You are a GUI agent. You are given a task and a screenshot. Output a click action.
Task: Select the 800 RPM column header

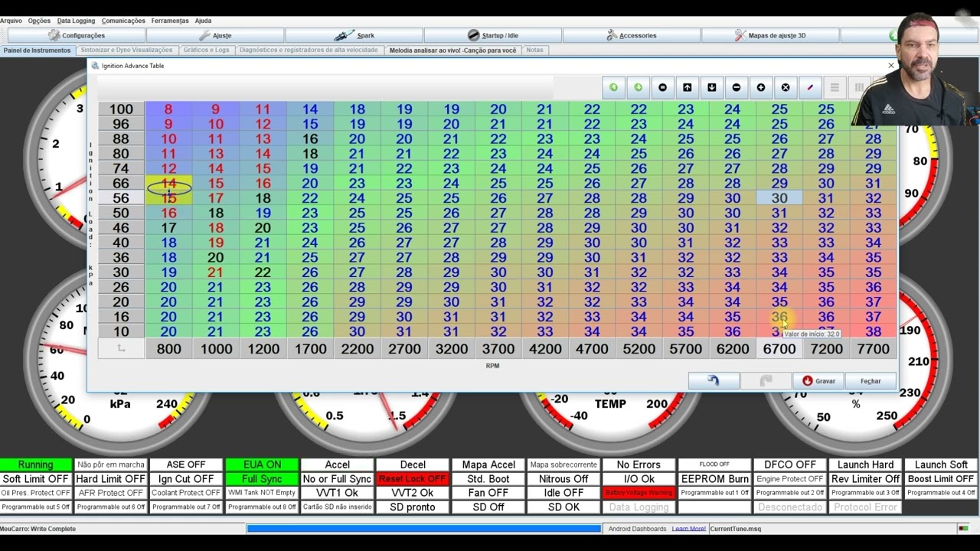coord(168,348)
